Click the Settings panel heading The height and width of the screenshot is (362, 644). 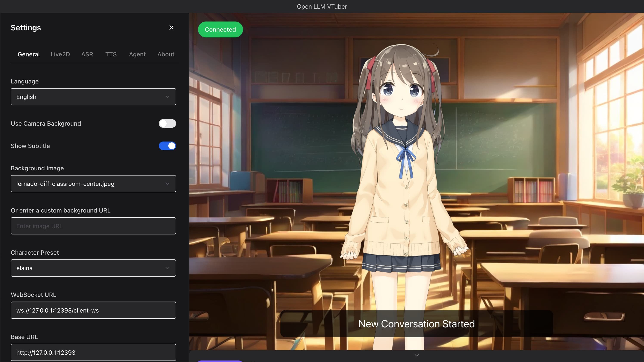click(x=26, y=28)
